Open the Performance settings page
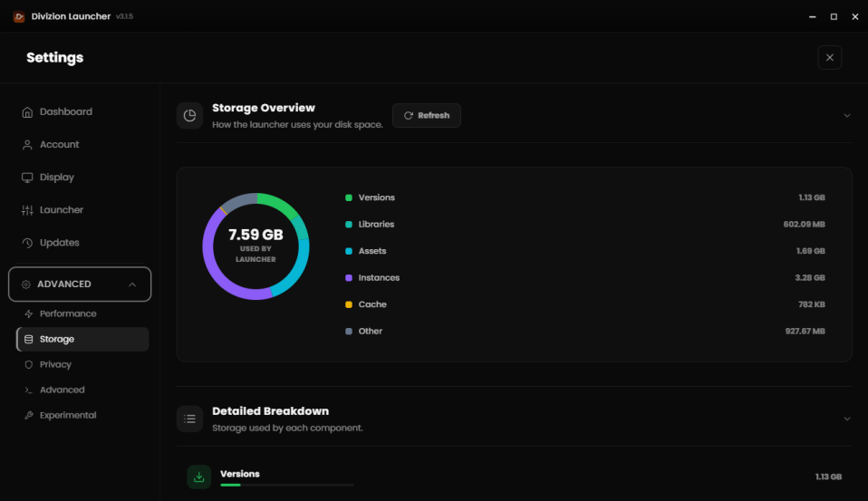 [68, 313]
